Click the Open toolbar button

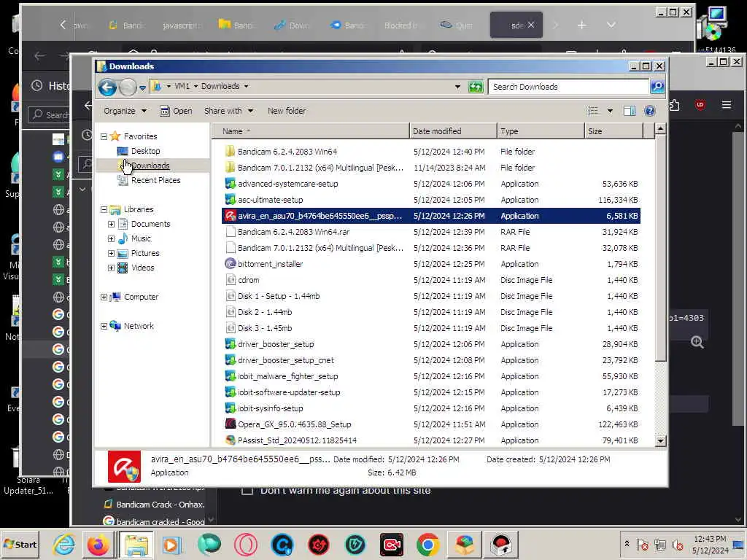[176, 111]
